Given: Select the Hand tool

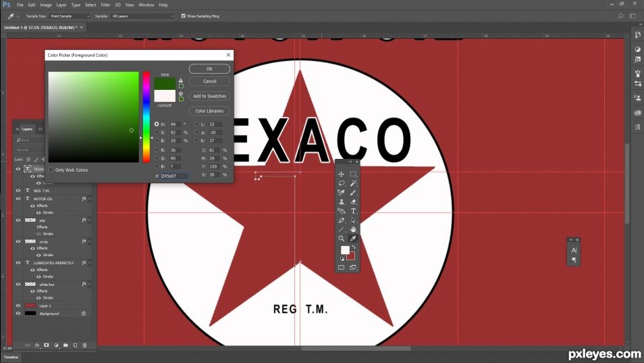Looking at the screenshot, I should pyautogui.click(x=353, y=229).
